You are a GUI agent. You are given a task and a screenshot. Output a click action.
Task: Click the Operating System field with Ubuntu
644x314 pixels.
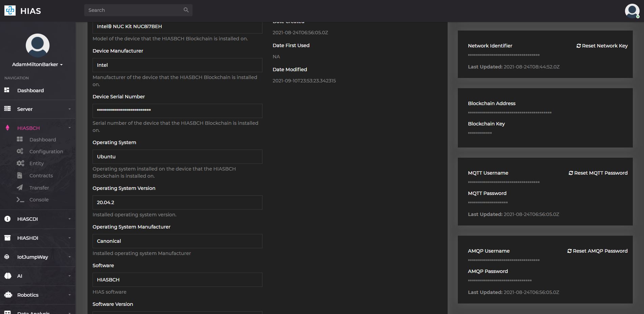177,157
